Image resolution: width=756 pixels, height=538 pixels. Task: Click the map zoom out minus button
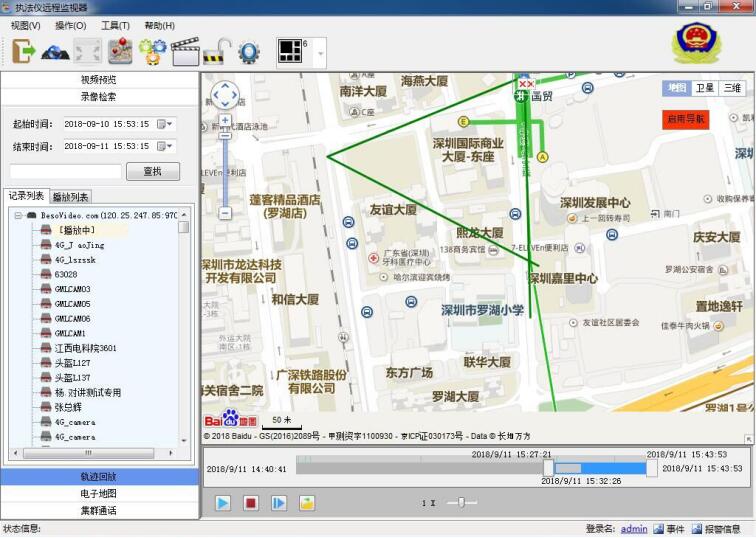(225, 213)
